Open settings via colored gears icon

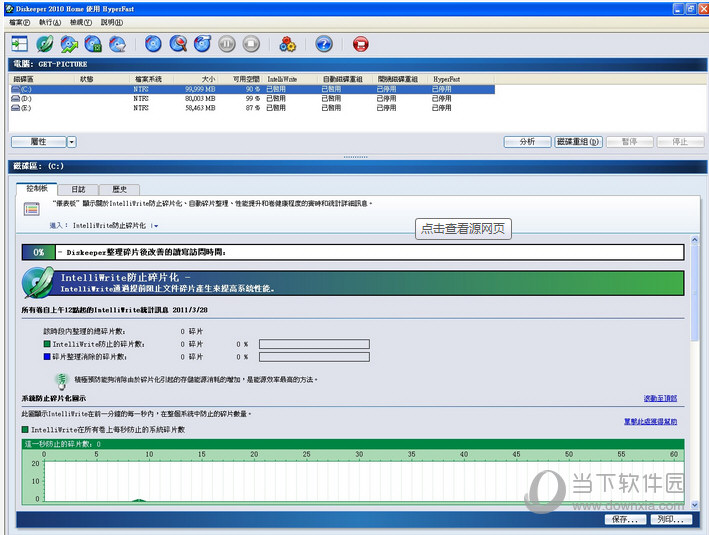pyautogui.click(x=288, y=44)
